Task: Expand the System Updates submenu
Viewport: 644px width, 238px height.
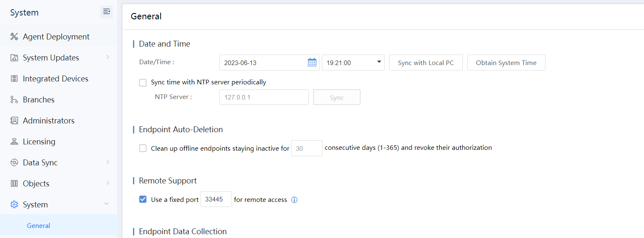Action: tap(108, 57)
